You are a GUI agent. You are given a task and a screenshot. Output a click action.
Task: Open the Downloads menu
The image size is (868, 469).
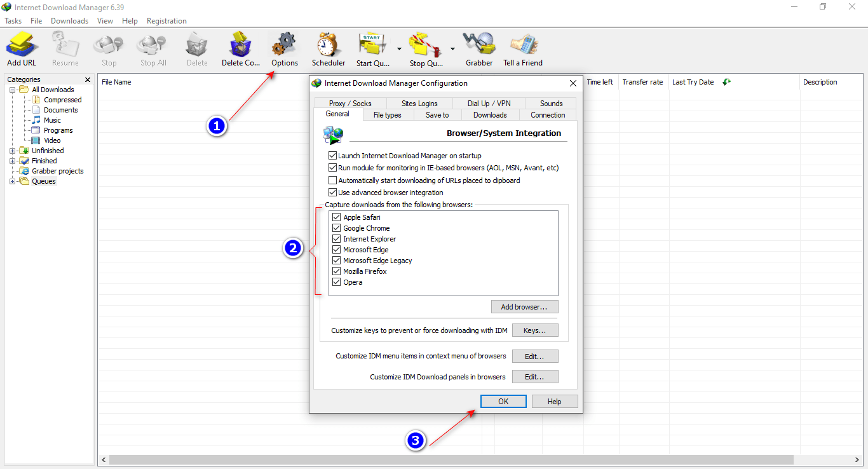[70, 21]
